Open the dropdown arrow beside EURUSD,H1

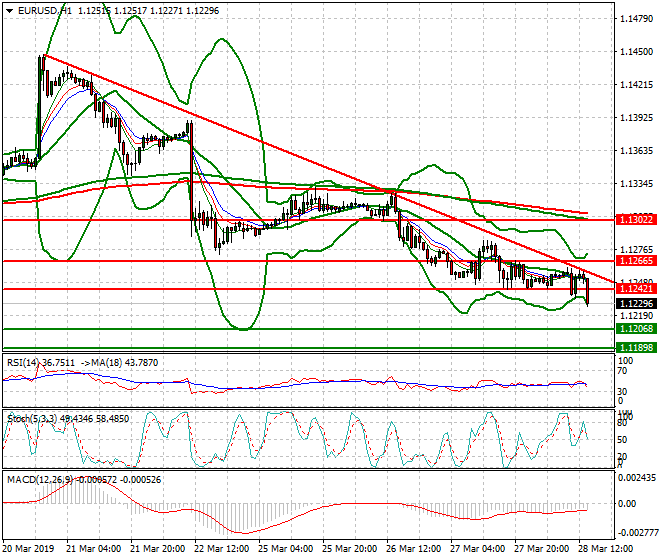[9, 9]
